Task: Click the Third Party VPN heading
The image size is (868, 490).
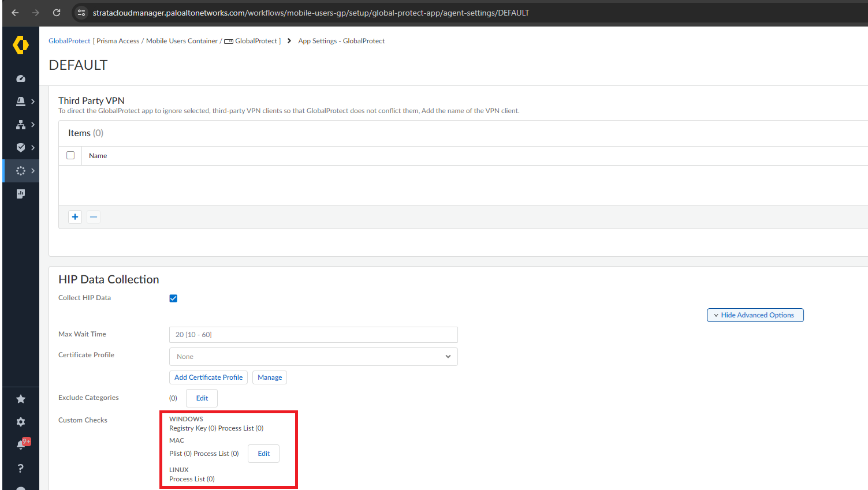Action: pyautogui.click(x=91, y=100)
